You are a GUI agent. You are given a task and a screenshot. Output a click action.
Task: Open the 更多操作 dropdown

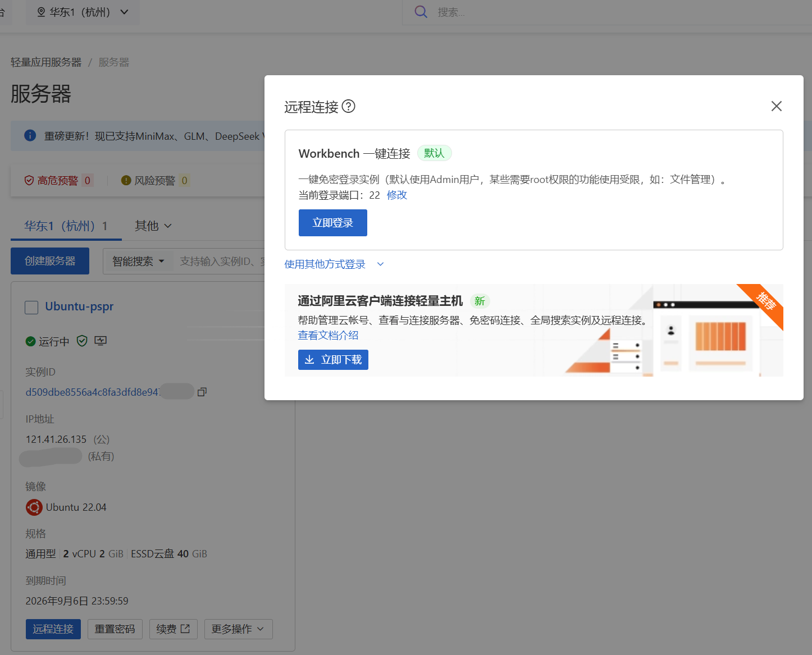tap(238, 629)
